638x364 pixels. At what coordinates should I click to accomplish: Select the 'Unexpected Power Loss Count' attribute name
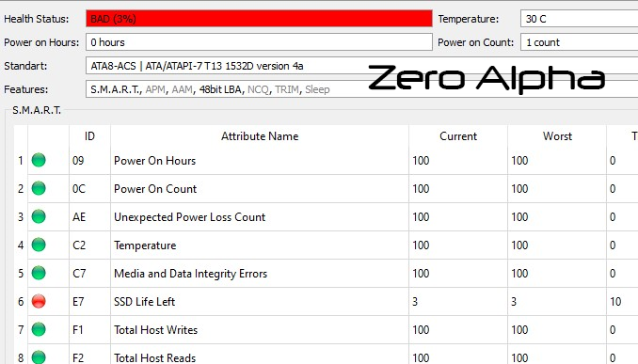(x=189, y=217)
